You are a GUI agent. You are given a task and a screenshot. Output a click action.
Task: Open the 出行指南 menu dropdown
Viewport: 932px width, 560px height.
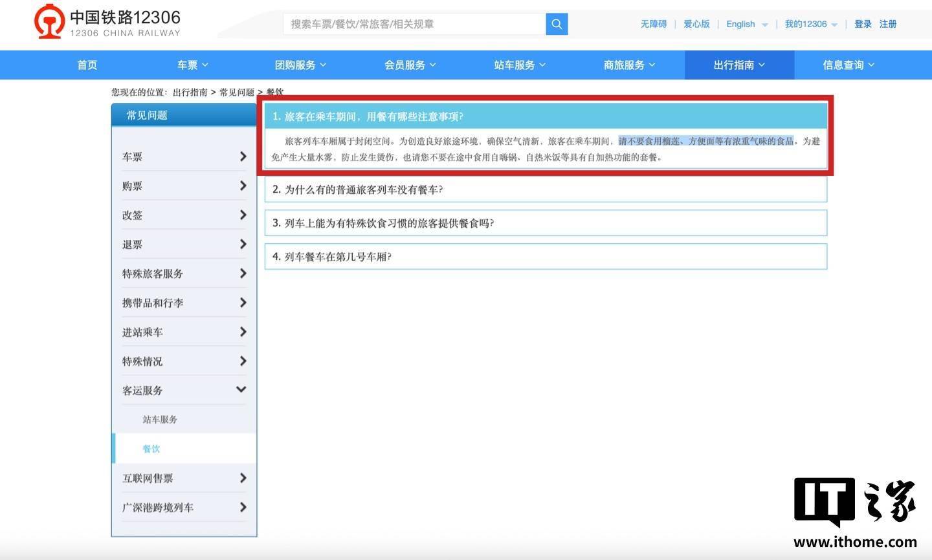pos(739,65)
